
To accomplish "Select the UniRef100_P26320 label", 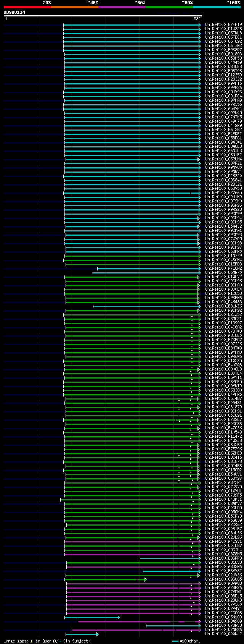I will (x=223, y=176).
